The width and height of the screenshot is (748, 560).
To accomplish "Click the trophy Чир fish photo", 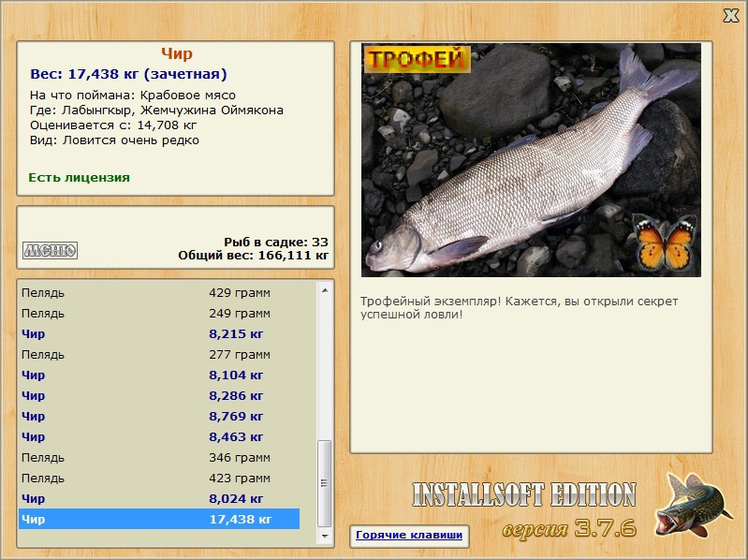I will point(531,160).
